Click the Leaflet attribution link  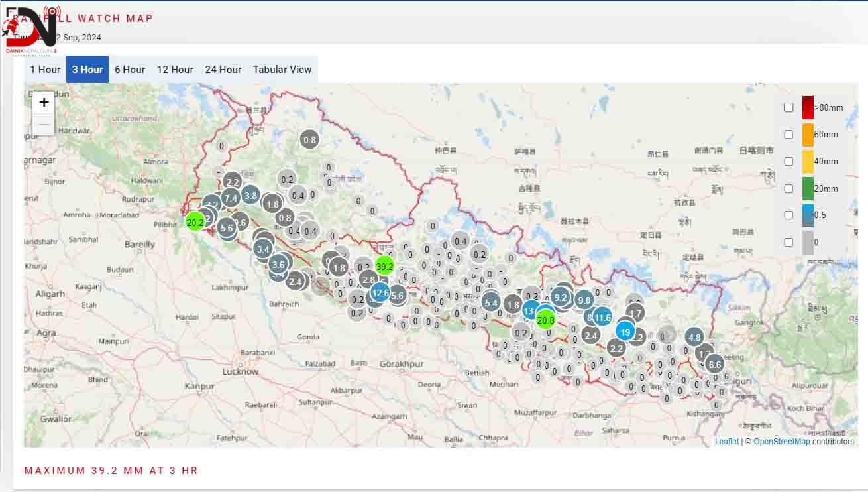(x=726, y=441)
